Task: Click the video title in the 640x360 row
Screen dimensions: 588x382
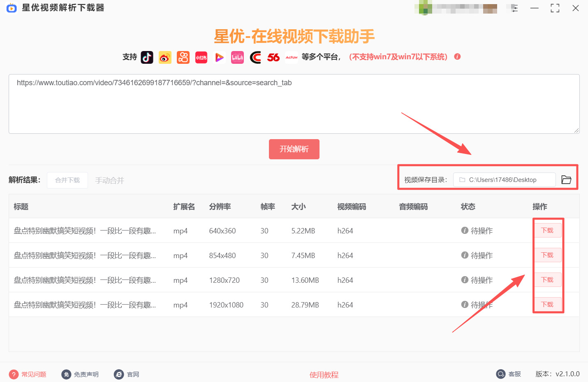Action: coord(85,231)
